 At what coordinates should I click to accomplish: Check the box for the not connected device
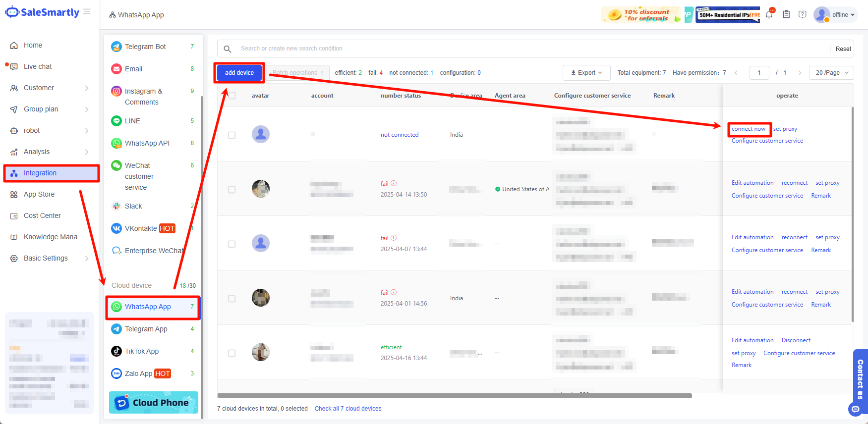[232, 135]
